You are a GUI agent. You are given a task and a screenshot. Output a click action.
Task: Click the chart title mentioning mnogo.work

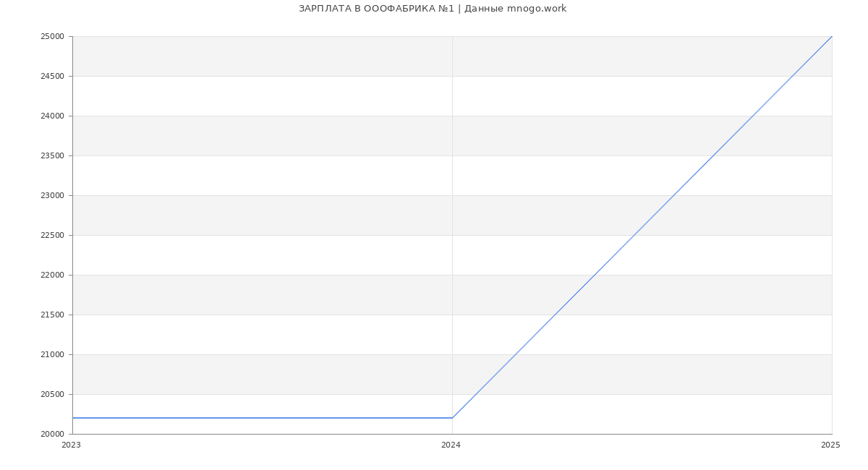(x=433, y=9)
